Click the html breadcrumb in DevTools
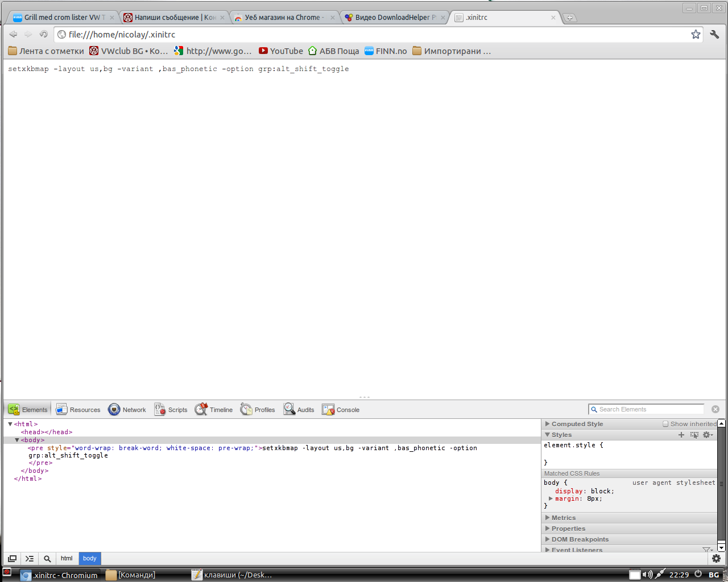The height and width of the screenshot is (582, 728). pos(67,559)
